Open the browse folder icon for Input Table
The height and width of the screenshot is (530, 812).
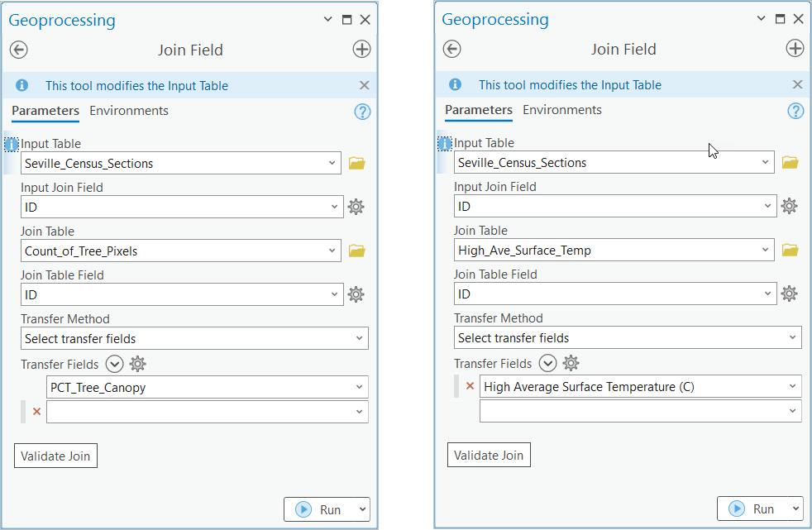click(356, 163)
